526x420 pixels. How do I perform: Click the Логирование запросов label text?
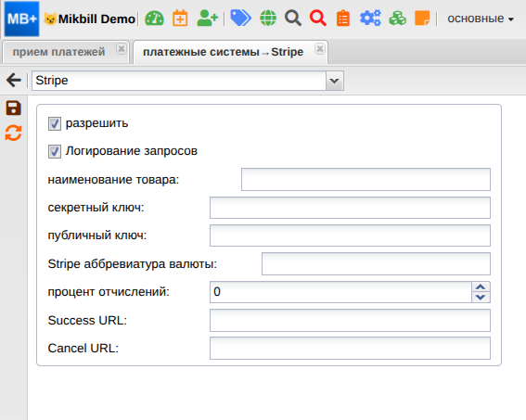pyautogui.click(x=132, y=151)
